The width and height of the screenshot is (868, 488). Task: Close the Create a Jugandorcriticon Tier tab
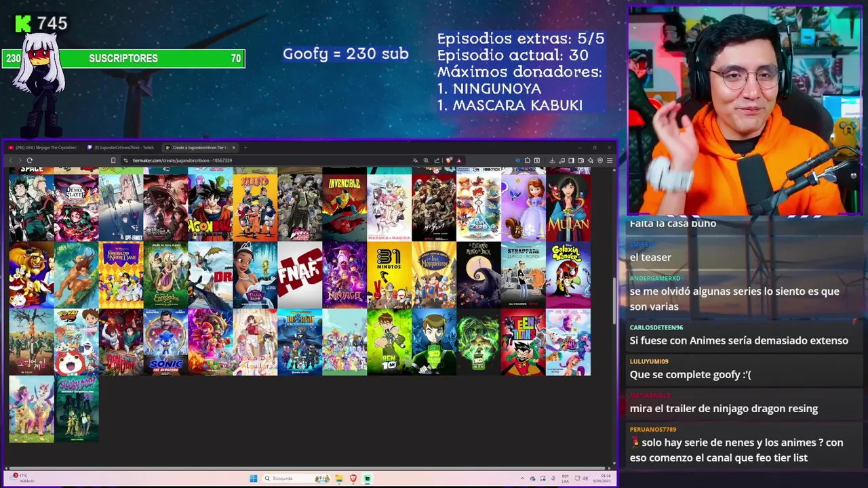(x=233, y=148)
